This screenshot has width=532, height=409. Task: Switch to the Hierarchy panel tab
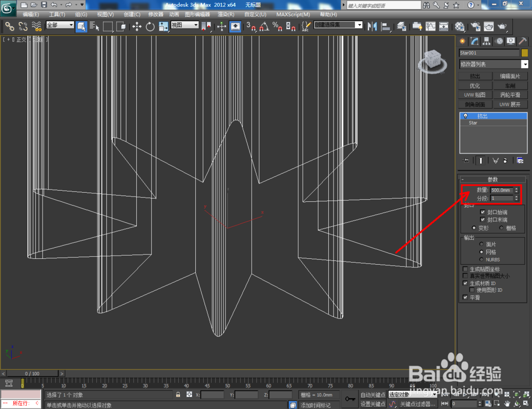click(487, 41)
